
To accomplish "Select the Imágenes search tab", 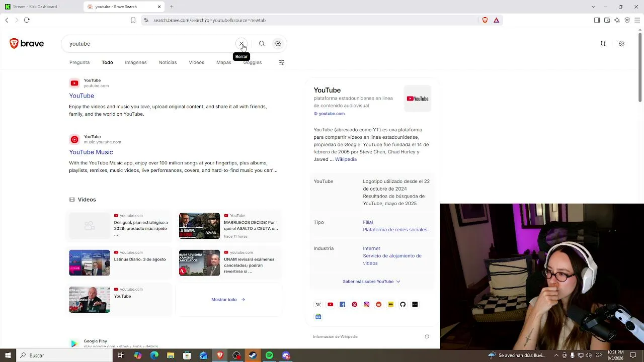I will 136,62.
